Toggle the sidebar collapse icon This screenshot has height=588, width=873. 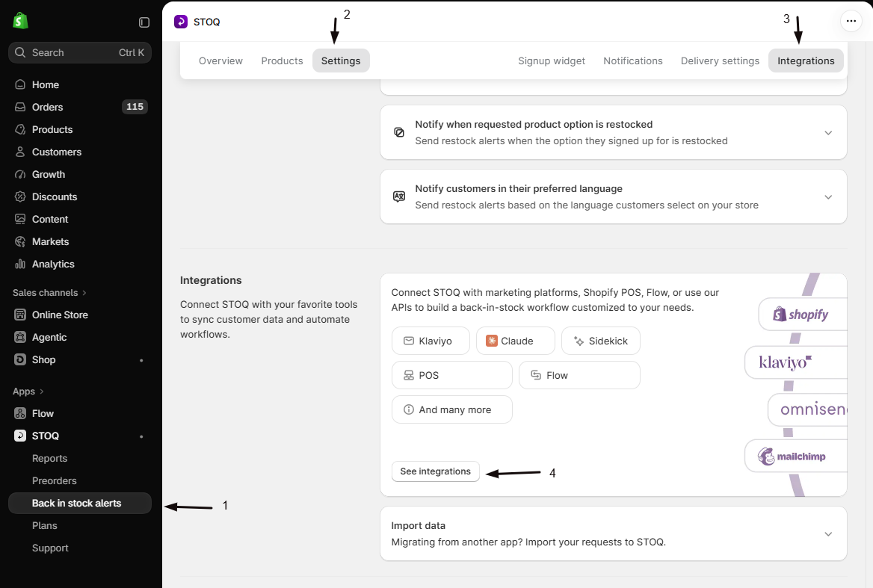(x=144, y=22)
